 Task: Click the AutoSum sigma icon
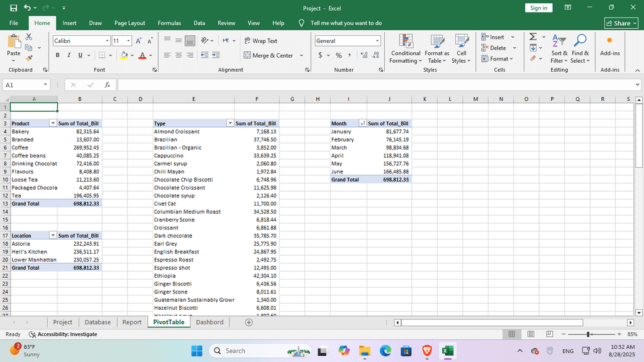pyautogui.click(x=533, y=38)
